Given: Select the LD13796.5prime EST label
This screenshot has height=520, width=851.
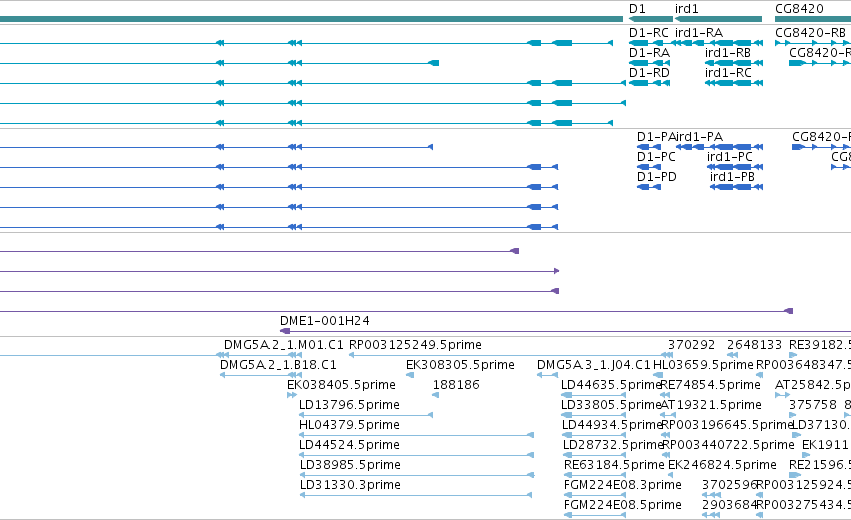Looking at the screenshot, I should (x=350, y=405).
